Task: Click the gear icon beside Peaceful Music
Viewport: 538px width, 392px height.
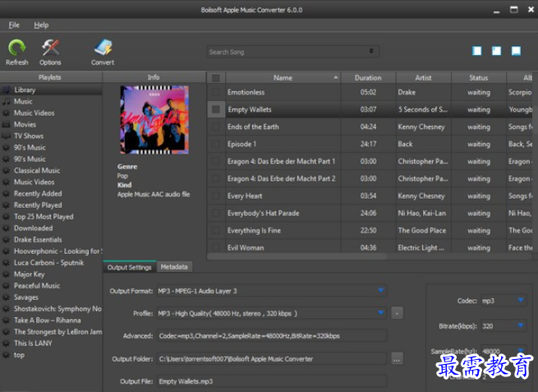Action: 6,286
